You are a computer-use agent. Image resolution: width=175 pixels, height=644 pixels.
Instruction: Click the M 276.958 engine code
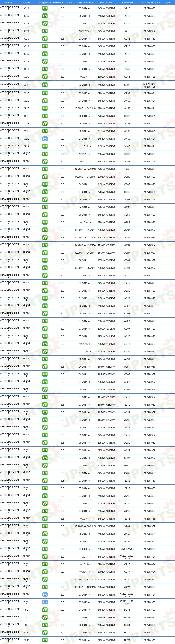tap(149, 549)
